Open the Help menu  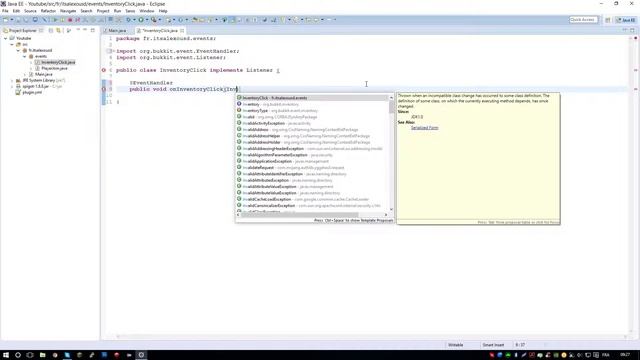pos(163,11)
